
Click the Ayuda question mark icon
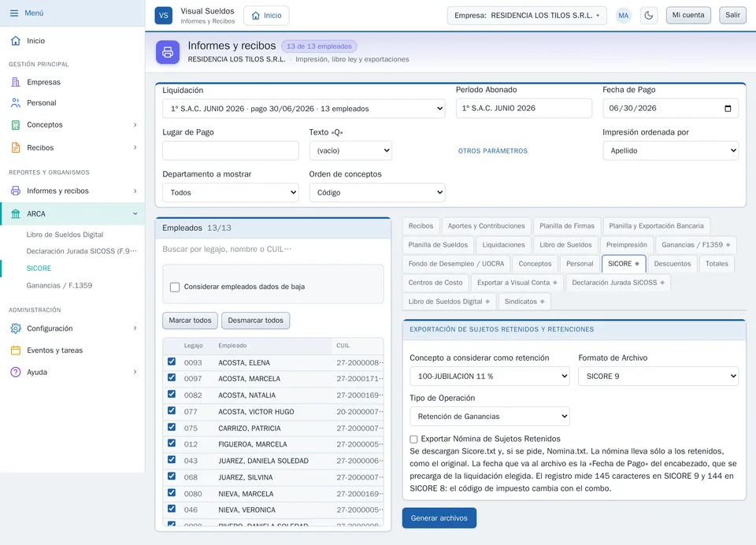click(16, 372)
